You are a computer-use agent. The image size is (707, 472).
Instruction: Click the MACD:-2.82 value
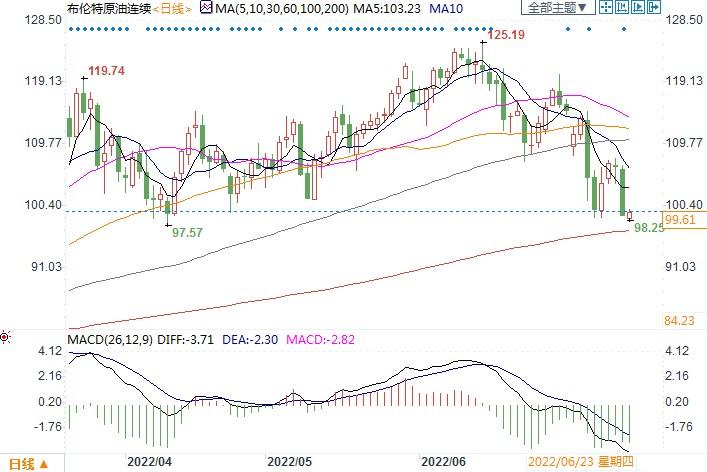click(321, 339)
